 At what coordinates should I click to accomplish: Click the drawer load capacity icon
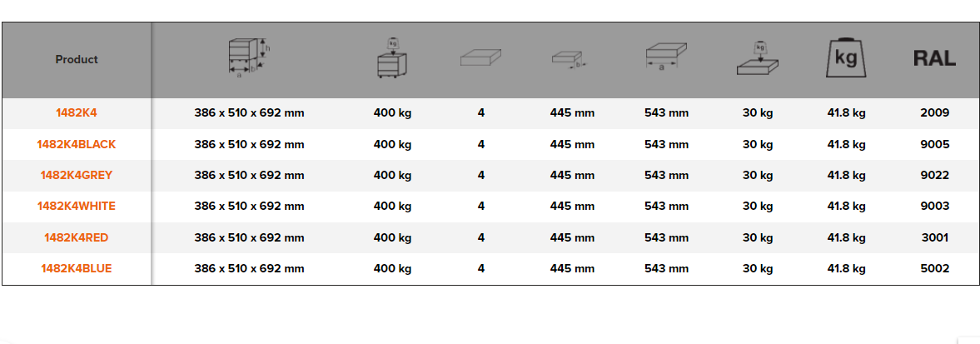click(x=758, y=59)
